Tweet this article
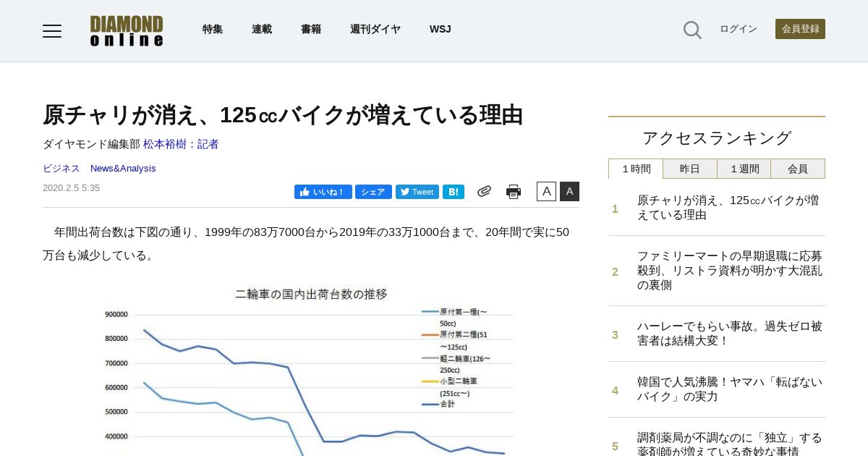This screenshot has width=868, height=456. 417,192
